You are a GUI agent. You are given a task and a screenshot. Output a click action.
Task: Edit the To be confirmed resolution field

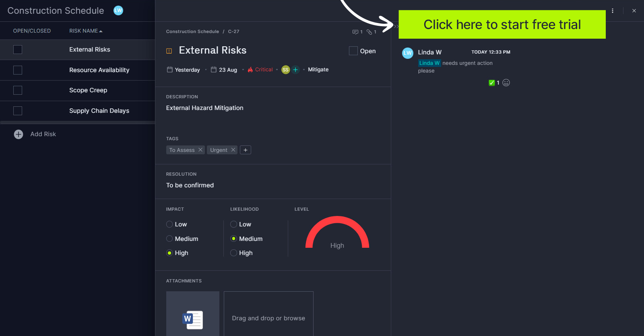[190, 185]
